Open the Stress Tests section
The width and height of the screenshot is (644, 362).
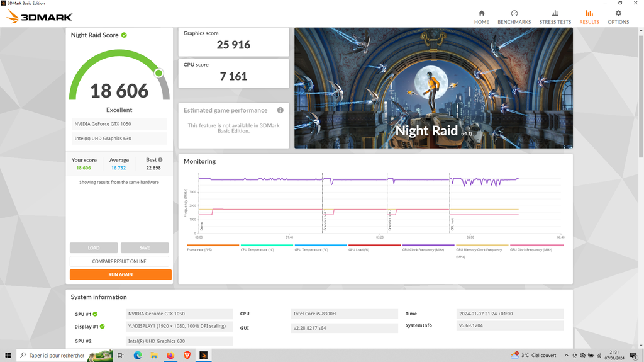555,16
